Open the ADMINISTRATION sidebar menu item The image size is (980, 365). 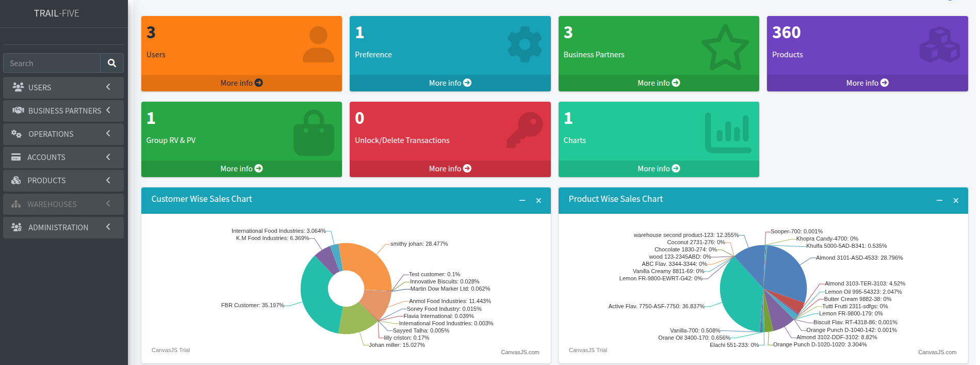[x=63, y=227]
